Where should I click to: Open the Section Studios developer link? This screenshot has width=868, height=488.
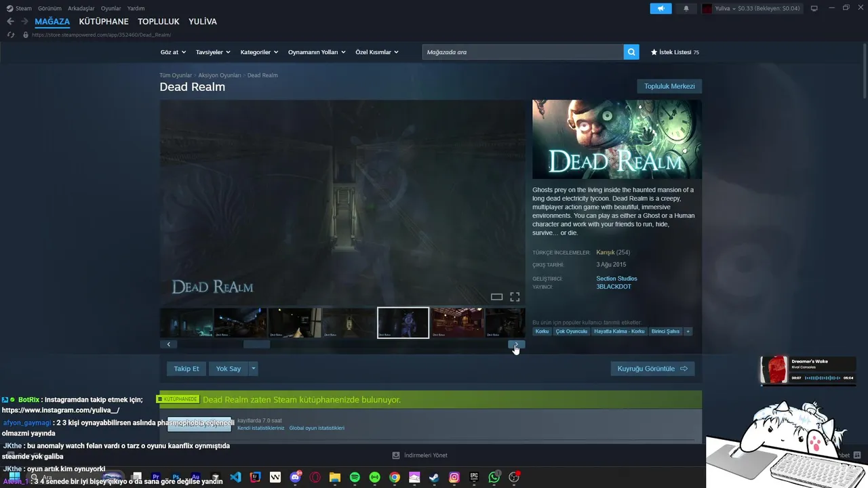[x=616, y=279]
